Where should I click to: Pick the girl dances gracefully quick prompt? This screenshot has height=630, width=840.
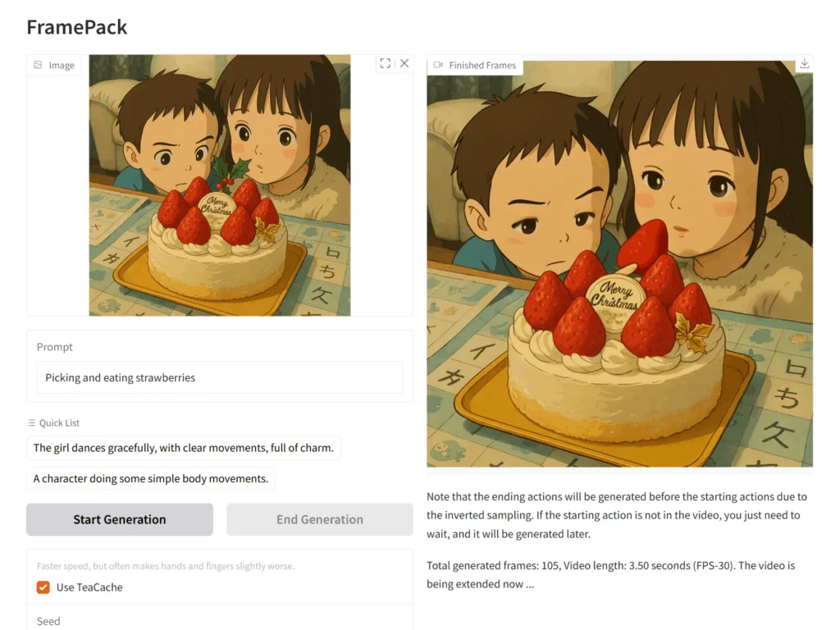[184, 448]
